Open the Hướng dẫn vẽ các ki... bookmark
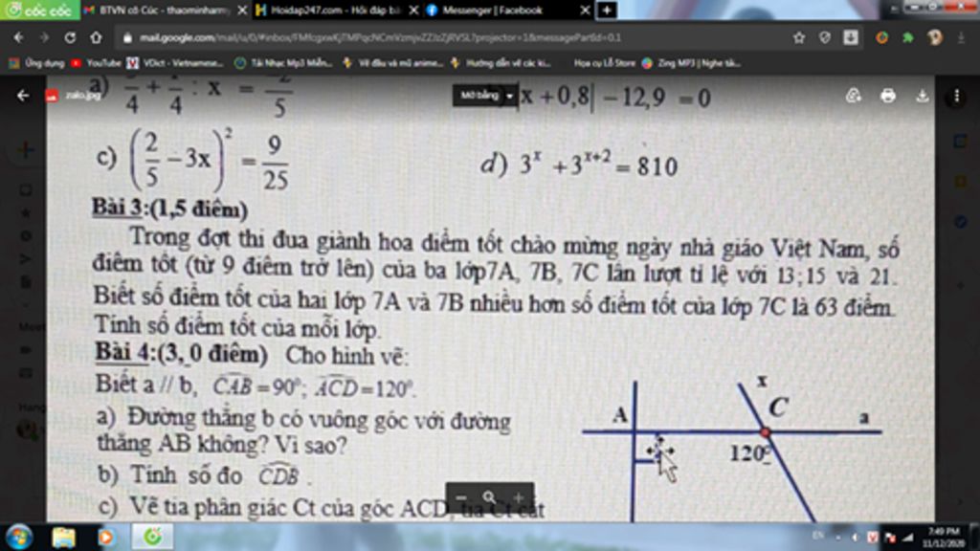 (501, 63)
